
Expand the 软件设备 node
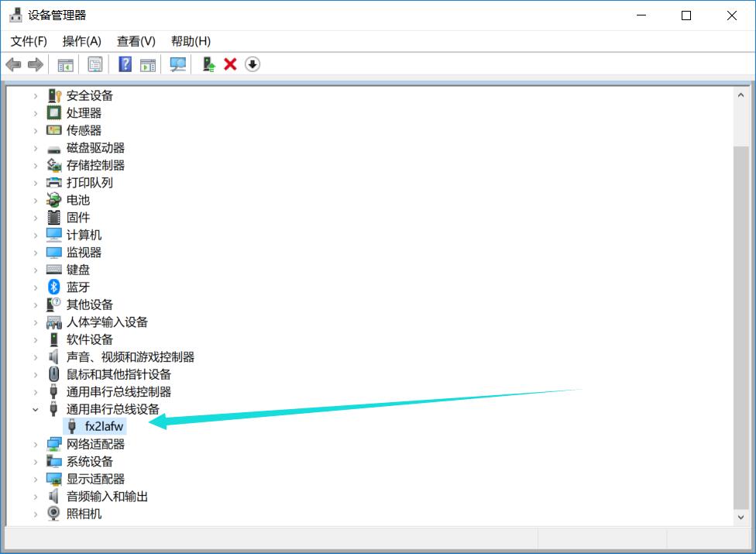click(35, 340)
